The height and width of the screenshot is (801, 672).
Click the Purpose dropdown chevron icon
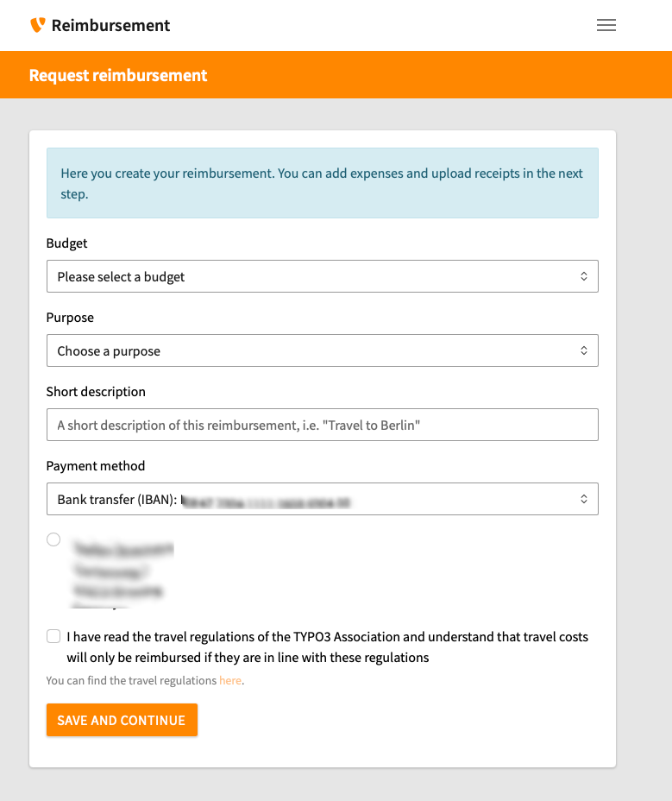point(584,350)
